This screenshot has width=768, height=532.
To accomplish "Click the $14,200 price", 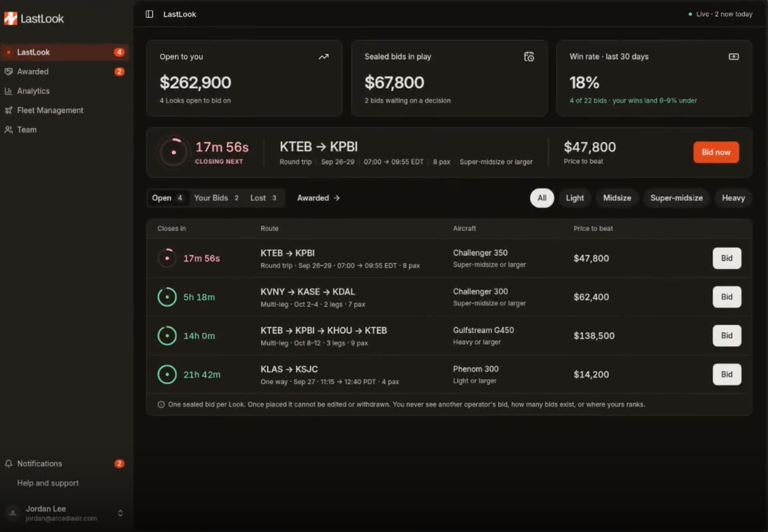I will point(591,374).
